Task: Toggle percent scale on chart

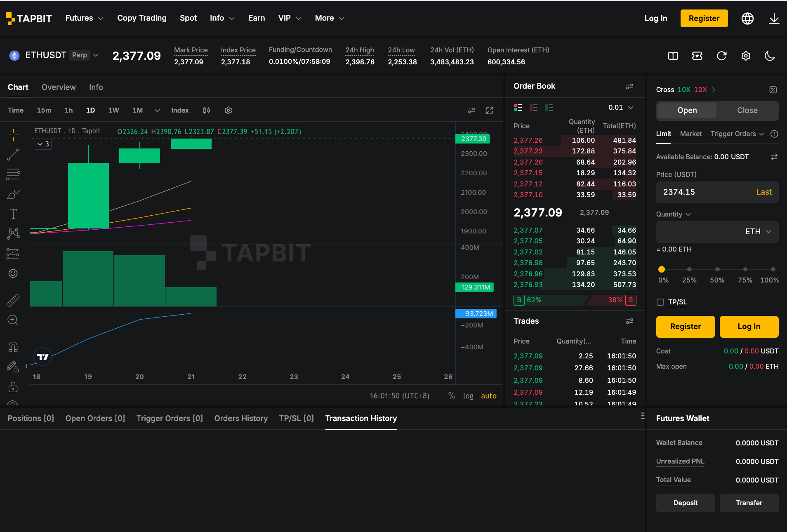Action: tap(452, 395)
